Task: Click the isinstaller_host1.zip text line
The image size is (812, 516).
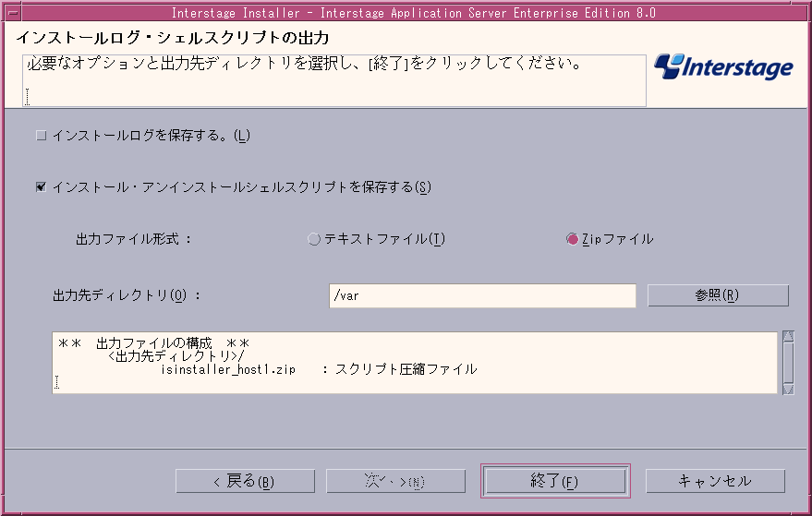Action: 319,369
